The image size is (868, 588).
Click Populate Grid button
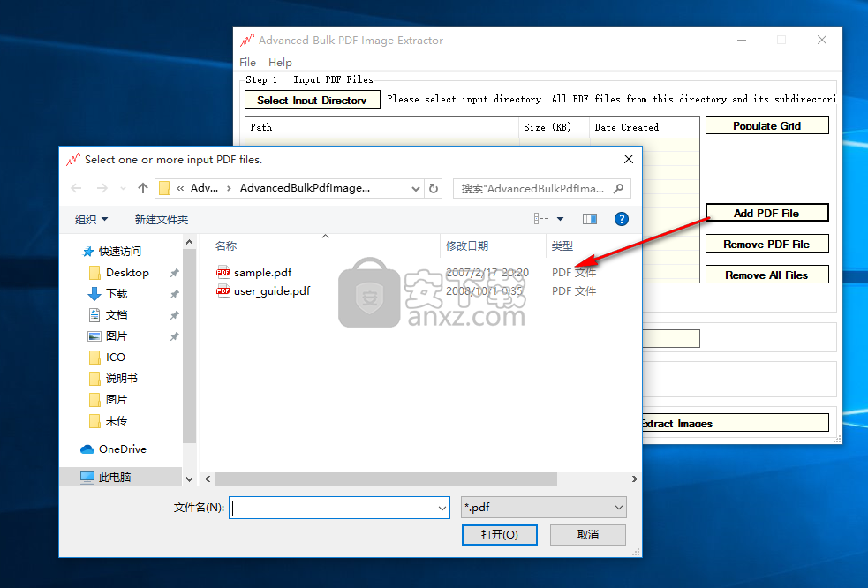tap(766, 125)
